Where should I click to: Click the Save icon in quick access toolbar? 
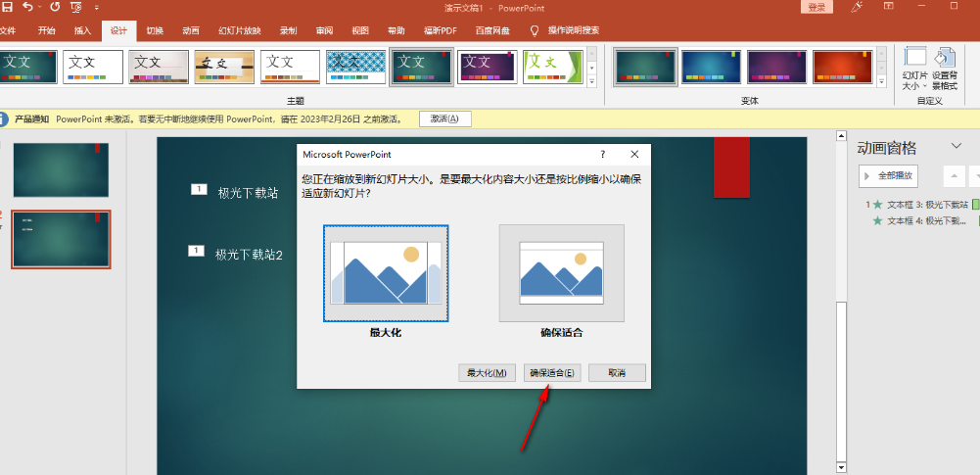(x=7, y=7)
